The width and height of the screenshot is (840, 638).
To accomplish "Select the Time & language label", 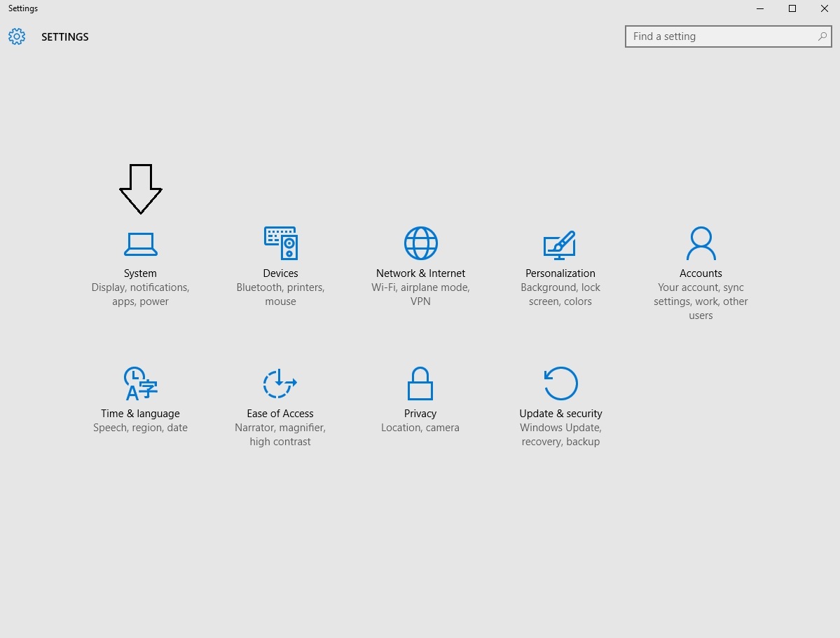I will coord(140,414).
